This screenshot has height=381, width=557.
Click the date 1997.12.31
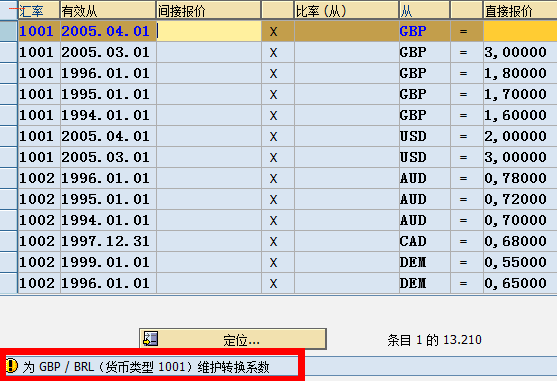(106, 241)
